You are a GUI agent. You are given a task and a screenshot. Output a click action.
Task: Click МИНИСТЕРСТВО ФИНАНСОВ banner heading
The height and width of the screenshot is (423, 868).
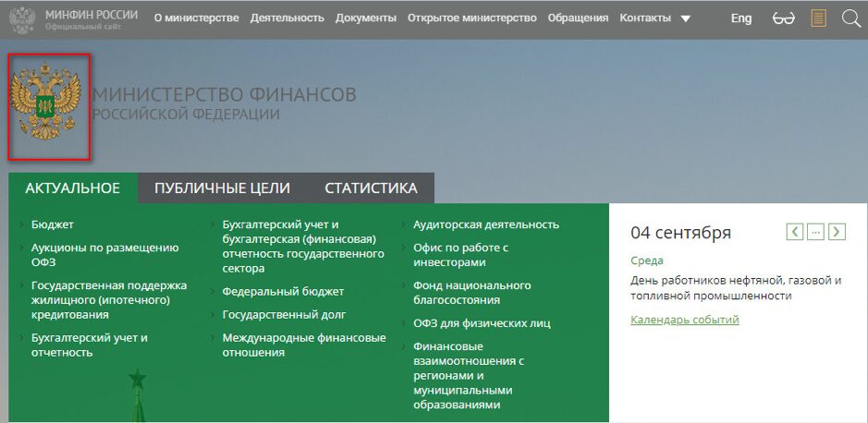[x=225, y=94]
